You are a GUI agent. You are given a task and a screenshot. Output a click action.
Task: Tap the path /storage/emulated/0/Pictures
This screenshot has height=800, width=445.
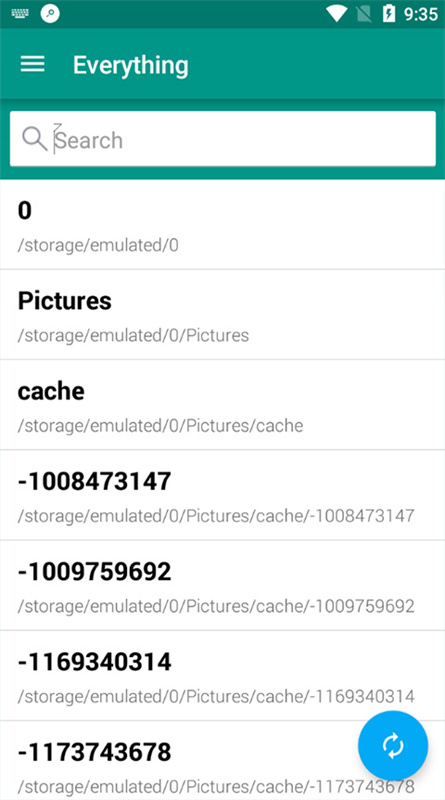133,335
